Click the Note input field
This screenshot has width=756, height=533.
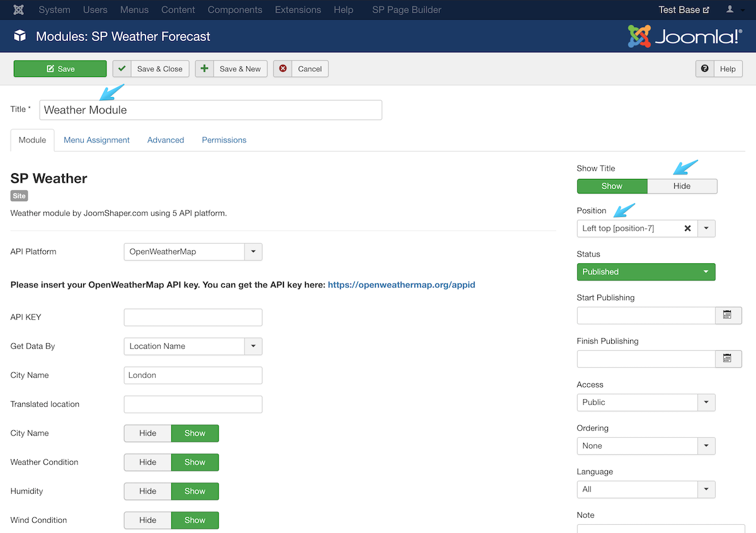coord(661,529)
